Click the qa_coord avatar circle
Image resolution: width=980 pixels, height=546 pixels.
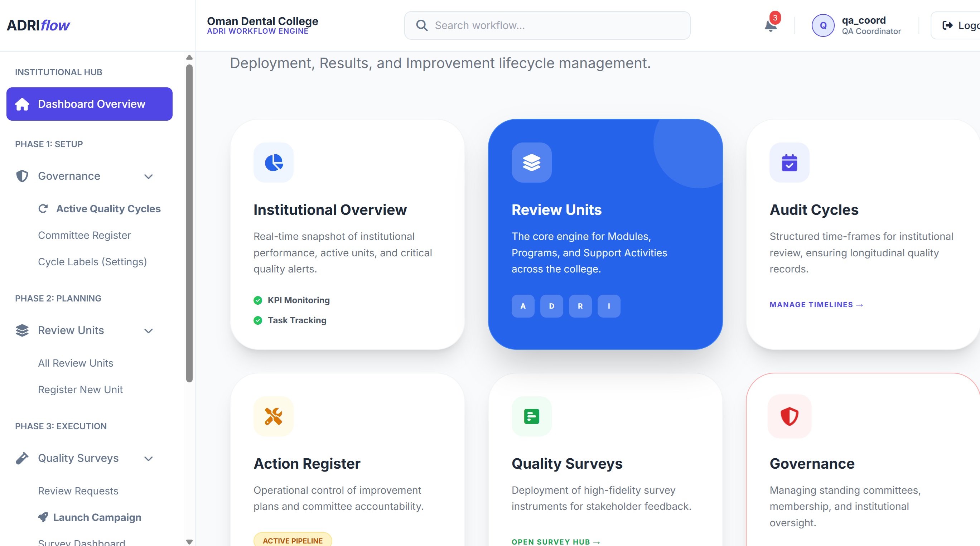[823, 25]
